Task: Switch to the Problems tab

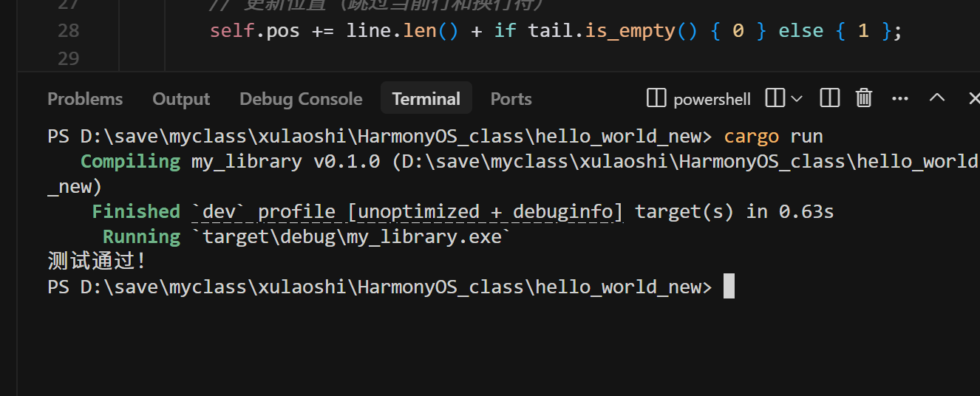Action: [85, 99]
